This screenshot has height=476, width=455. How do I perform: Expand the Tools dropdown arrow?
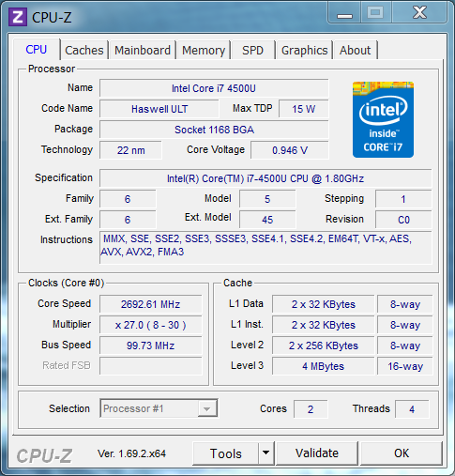coord(266,453)
